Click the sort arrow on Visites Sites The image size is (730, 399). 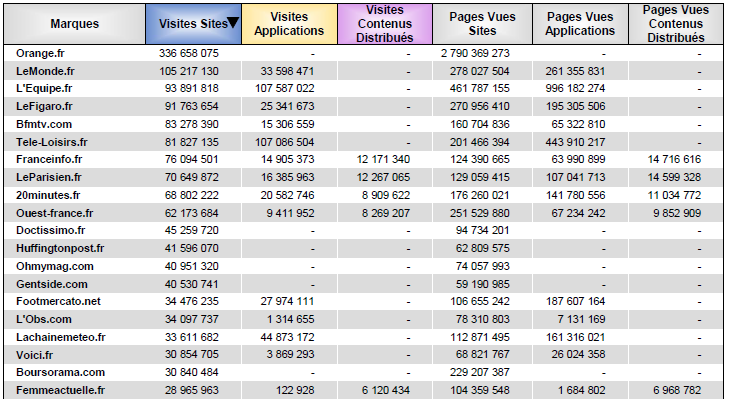233,22
